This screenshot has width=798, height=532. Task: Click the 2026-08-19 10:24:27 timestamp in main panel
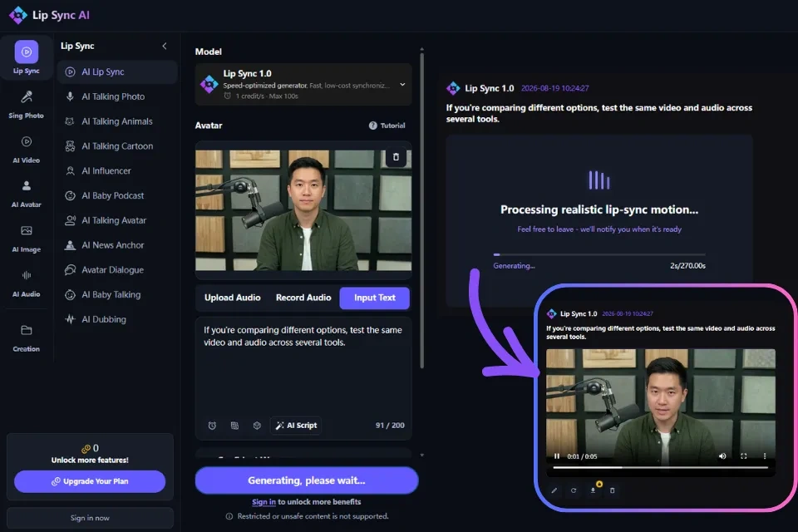(x=554, y=88)
